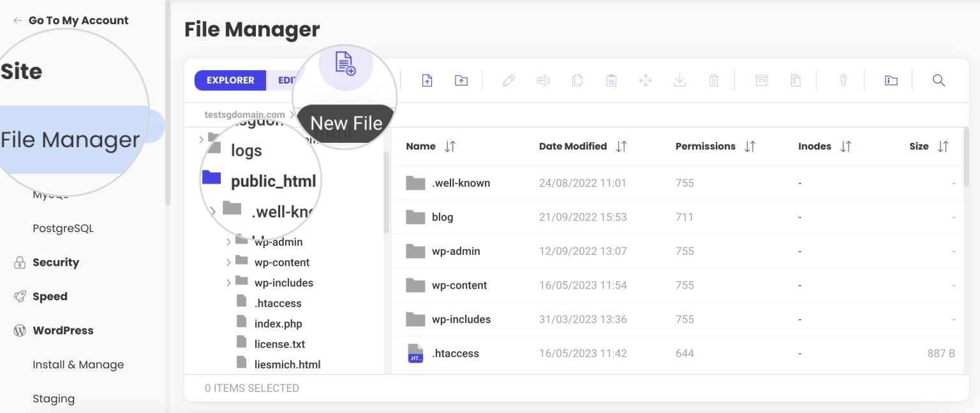Select the .well-known name in file list
The image size is (980, 413).
tap(461, 183)
